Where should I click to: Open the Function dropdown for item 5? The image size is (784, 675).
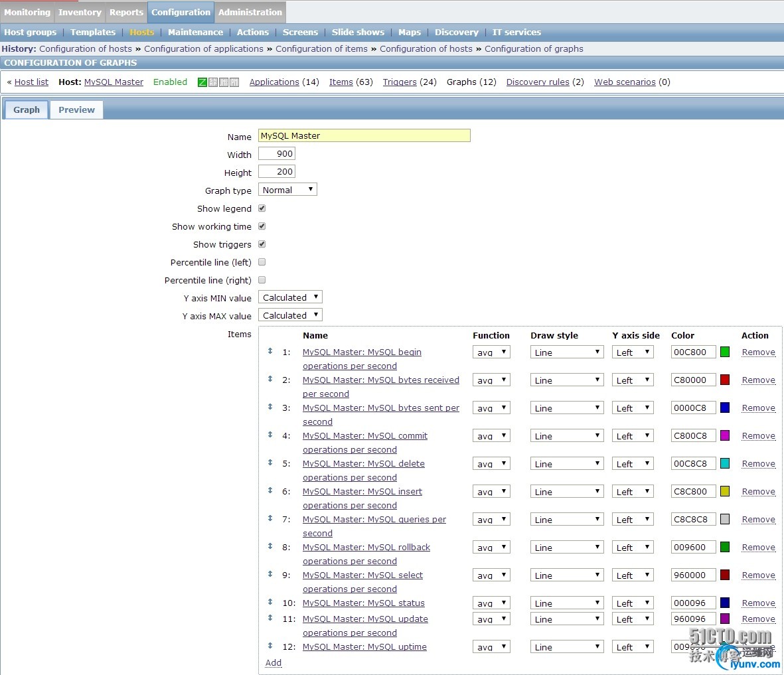pyautogui.click(x=491, y=464)
